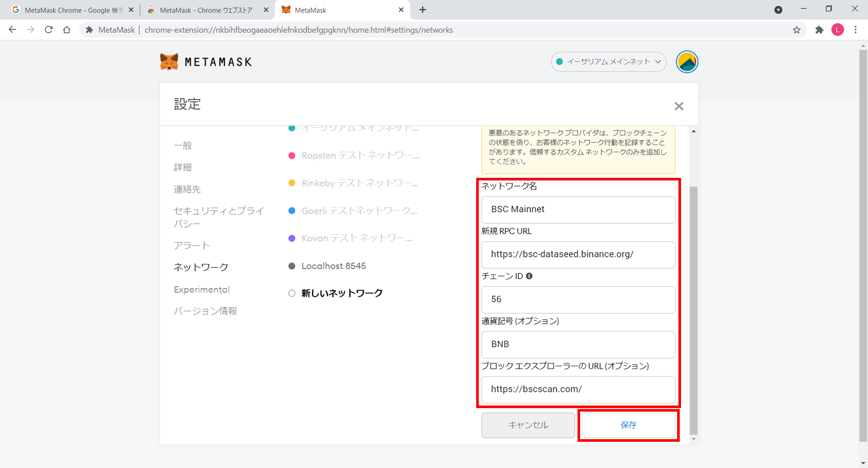Viewport: 868px width, 468px height.
Task: Open the Experimental settings section
Action: coord(202,289)
